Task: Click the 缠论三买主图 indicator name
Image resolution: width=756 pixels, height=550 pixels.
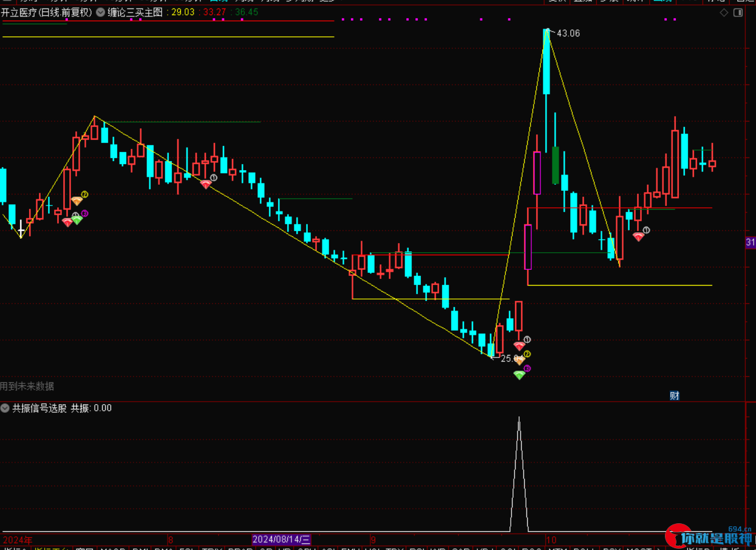Action: (x=135, y=12)
